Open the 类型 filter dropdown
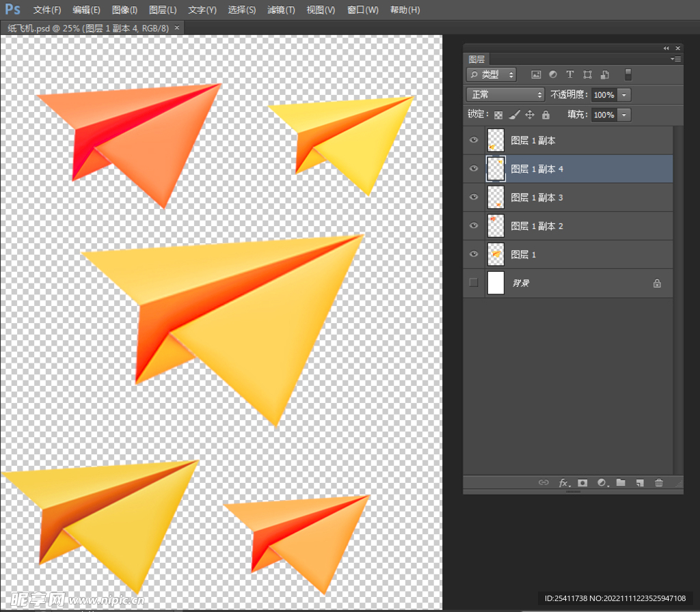This screenshot has width=700, height=612. pos(491,74)
